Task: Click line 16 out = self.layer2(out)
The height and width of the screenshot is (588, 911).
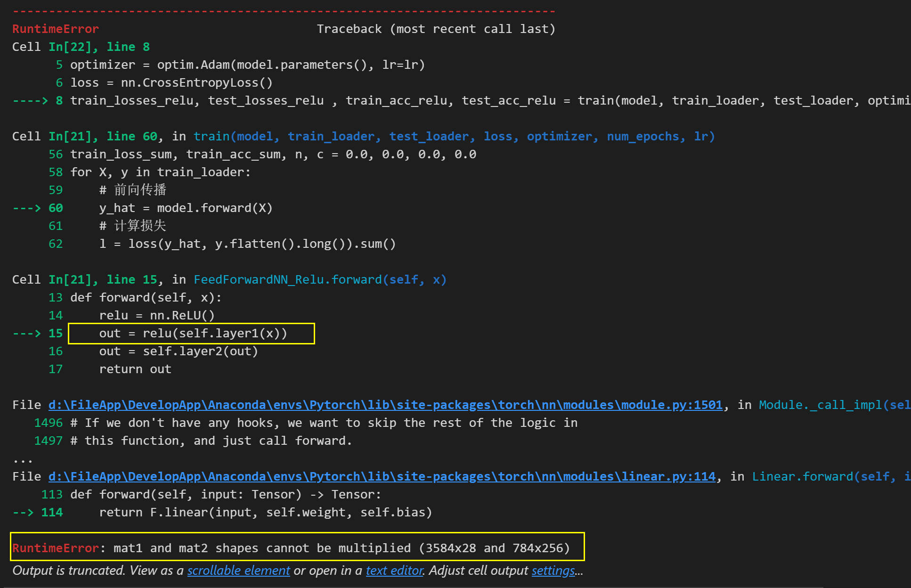Action: tap(179, 351)
